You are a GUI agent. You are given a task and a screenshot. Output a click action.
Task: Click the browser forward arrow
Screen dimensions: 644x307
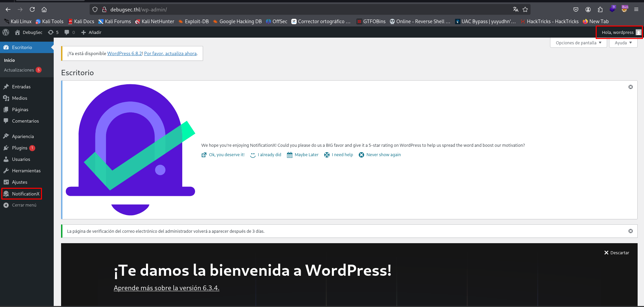20,9
